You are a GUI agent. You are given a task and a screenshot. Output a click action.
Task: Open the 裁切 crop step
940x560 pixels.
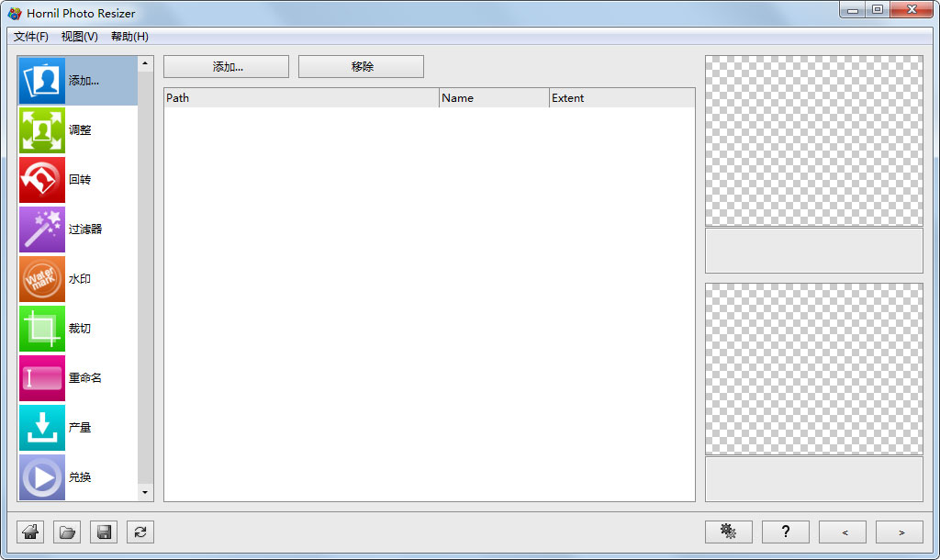point(78,329)
